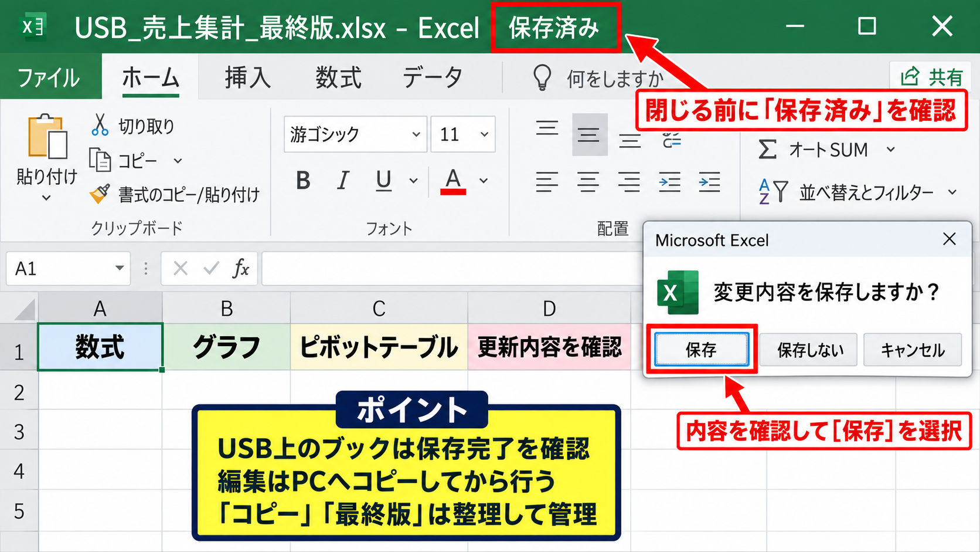980x552 pixels.
Task: Click the align left icon
Action: pyautogui.click(x=547, y=182)
